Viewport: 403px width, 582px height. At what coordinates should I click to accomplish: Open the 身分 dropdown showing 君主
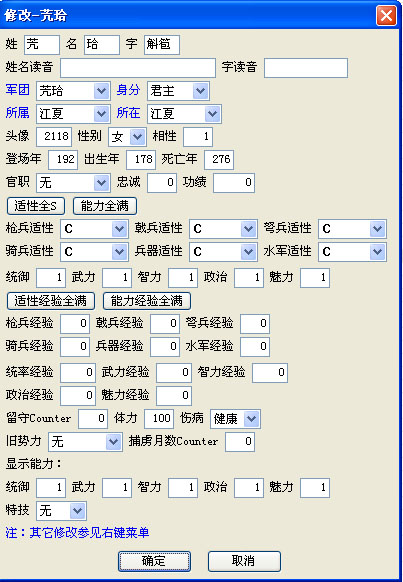coord(178,91)
